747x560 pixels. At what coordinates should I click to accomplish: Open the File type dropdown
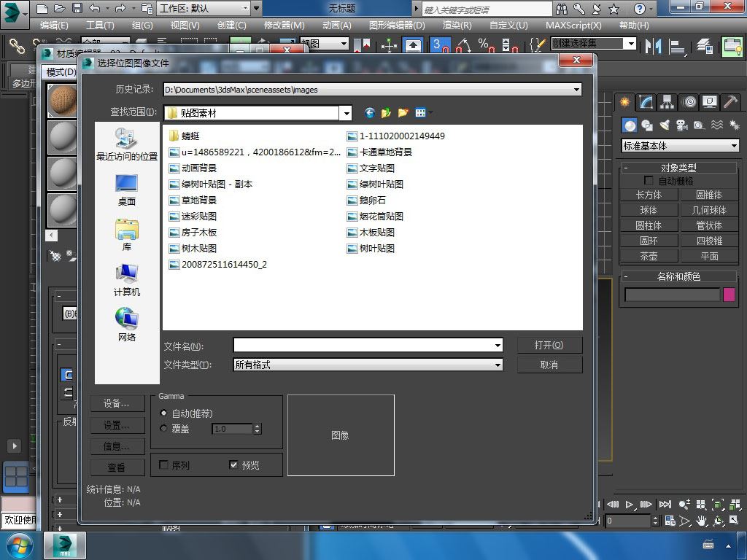coord(498,365)
